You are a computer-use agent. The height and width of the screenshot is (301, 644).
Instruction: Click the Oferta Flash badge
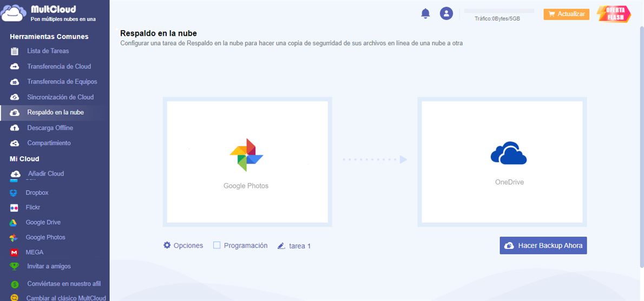[614, 14]
